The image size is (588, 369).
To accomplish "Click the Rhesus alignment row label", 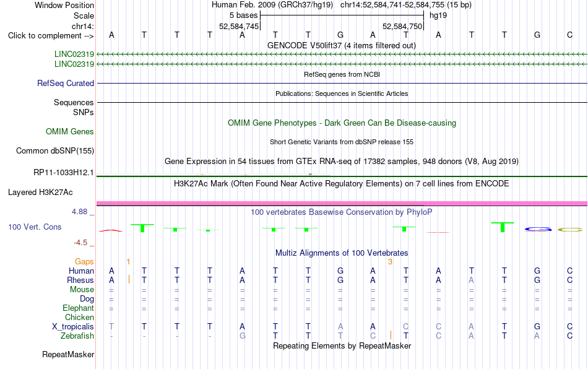I will tap(80, 280).
